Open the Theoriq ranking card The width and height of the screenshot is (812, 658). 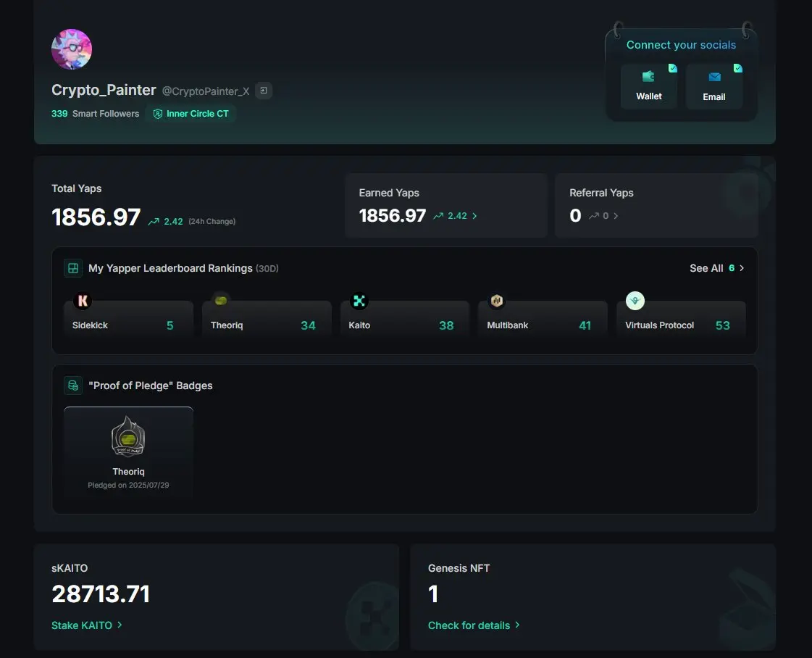pos(267,319)
